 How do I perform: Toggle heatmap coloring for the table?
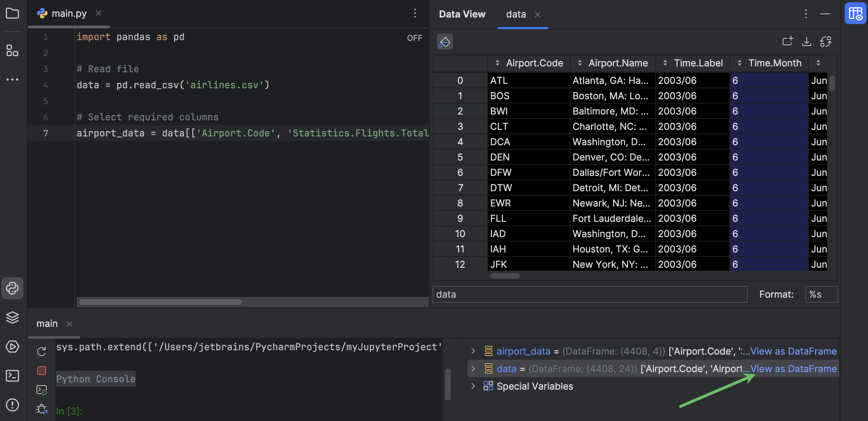coord(445,41)
